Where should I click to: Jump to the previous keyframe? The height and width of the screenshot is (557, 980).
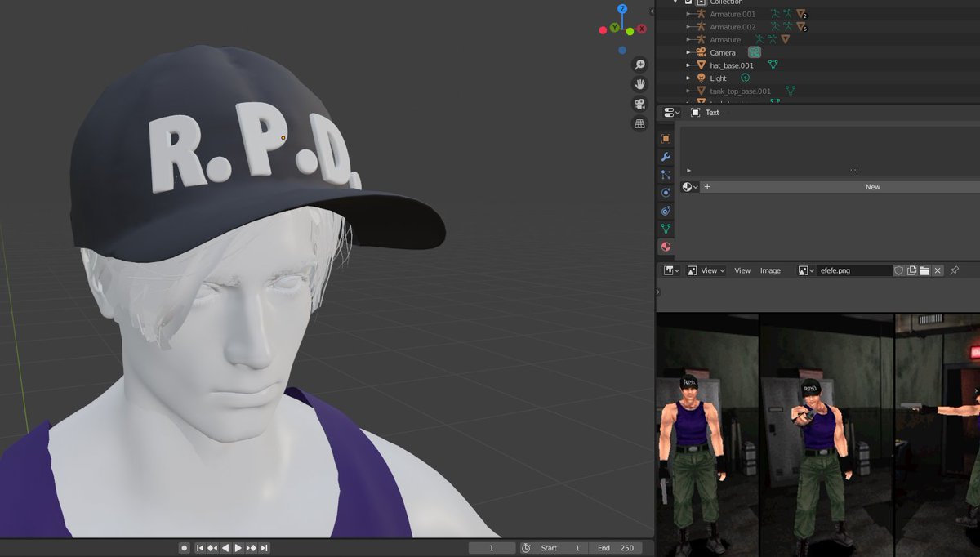pyautogui.click(x=212, y=548)
